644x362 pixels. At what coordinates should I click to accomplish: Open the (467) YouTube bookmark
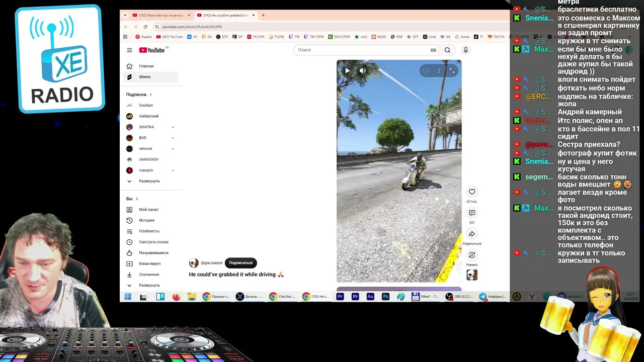[170, 37]
